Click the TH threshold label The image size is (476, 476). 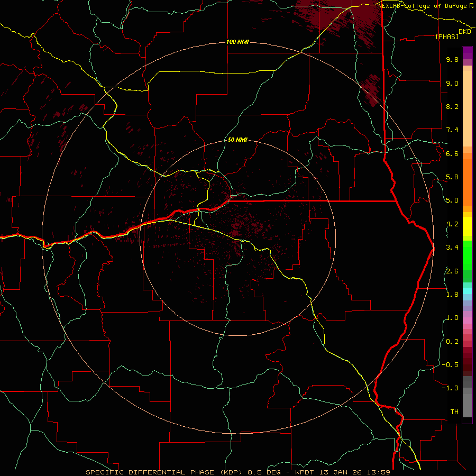(x=454, y=412)
